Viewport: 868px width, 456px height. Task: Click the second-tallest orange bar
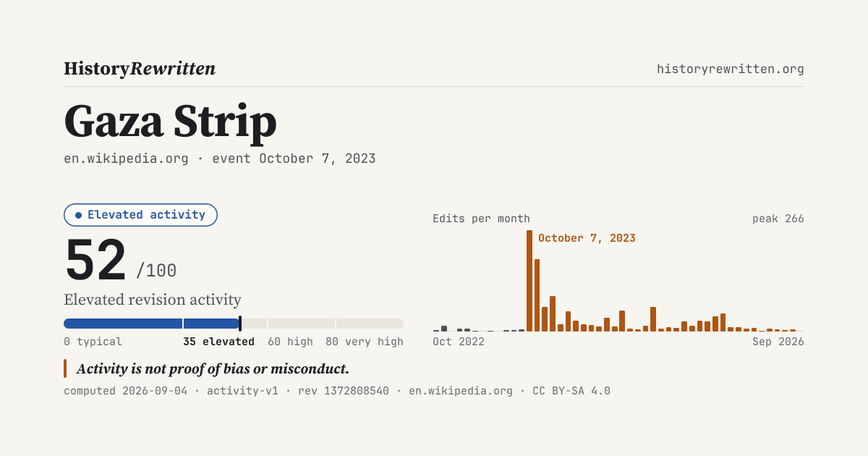coord(537,295)
